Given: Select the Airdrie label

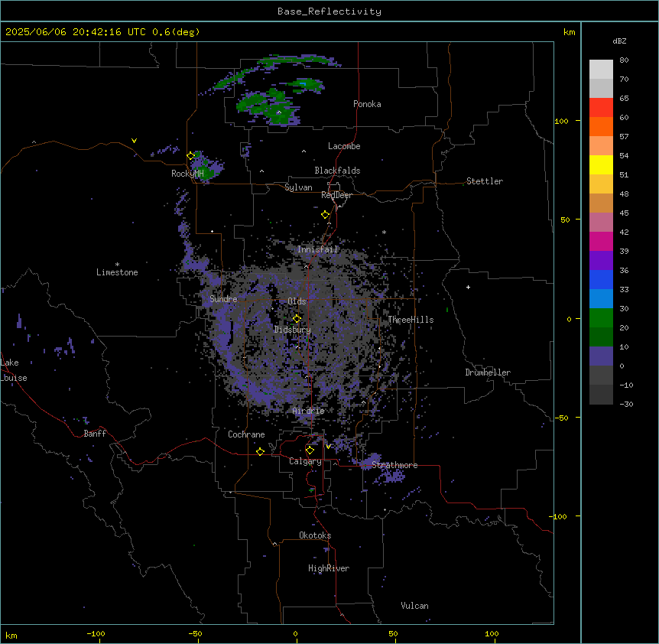Looking at the screenshot, I should click(308, 411).
